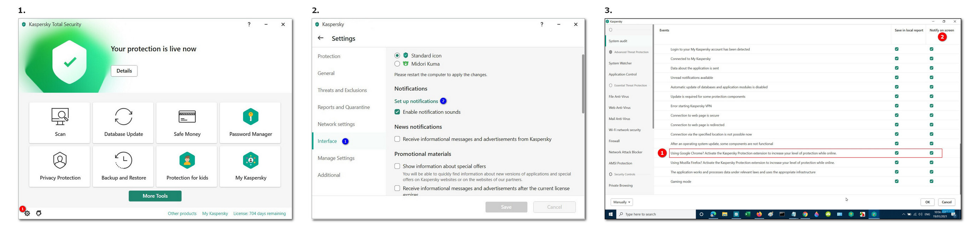Select System audit in the events sidebar
The image size is (980, 238).
[618, 41]
